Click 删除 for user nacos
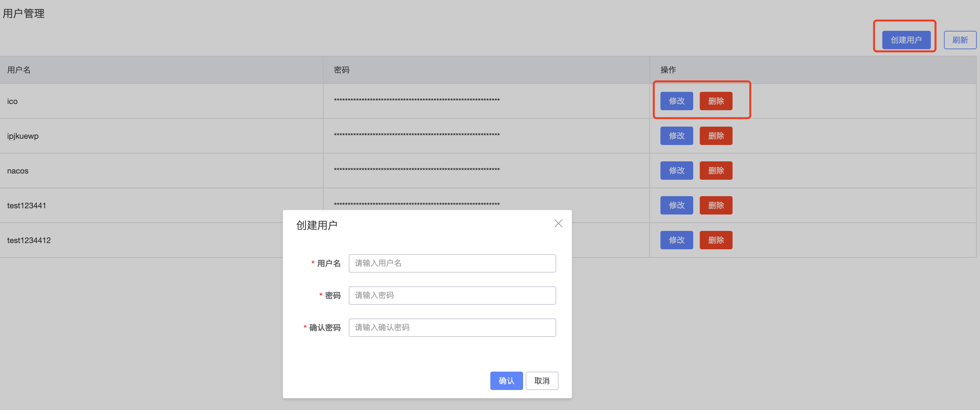The width and height of the screenshot is (980, 410). pos(715,171)
